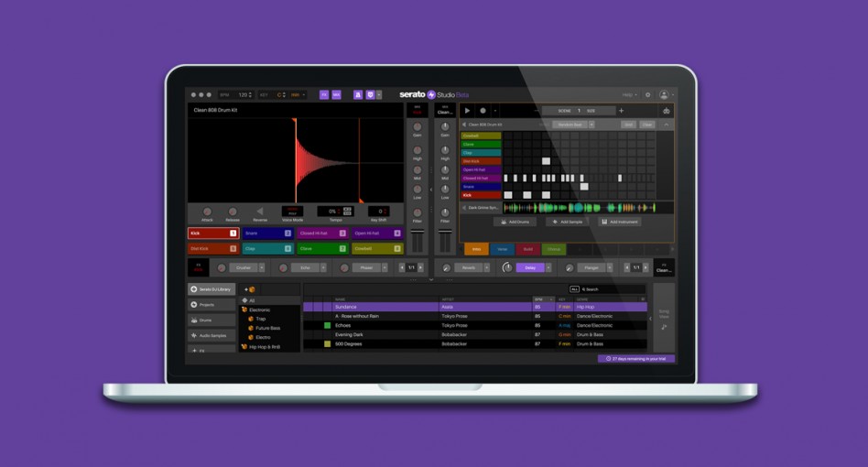Click the plus icon to add scene
The height and width of the screenshot is (467, 868).
click(x=621, y=111)
